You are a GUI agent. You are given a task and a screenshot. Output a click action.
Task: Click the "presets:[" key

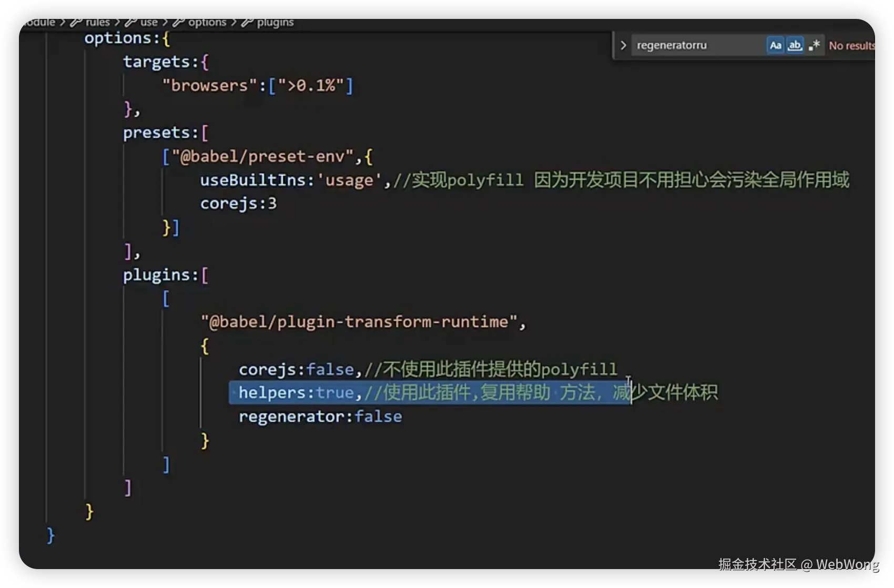(x=166, y=133)
